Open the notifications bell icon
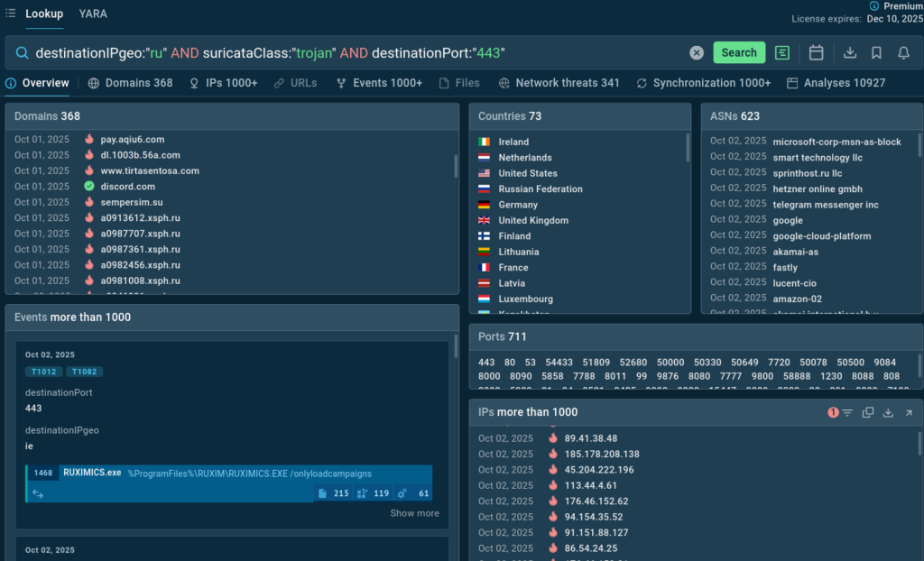This screenshot has width=924, height=561. tap(903, 53)
